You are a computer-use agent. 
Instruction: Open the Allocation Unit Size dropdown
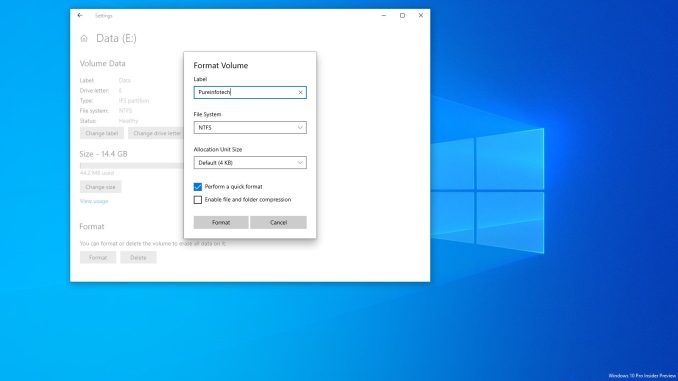250,163
